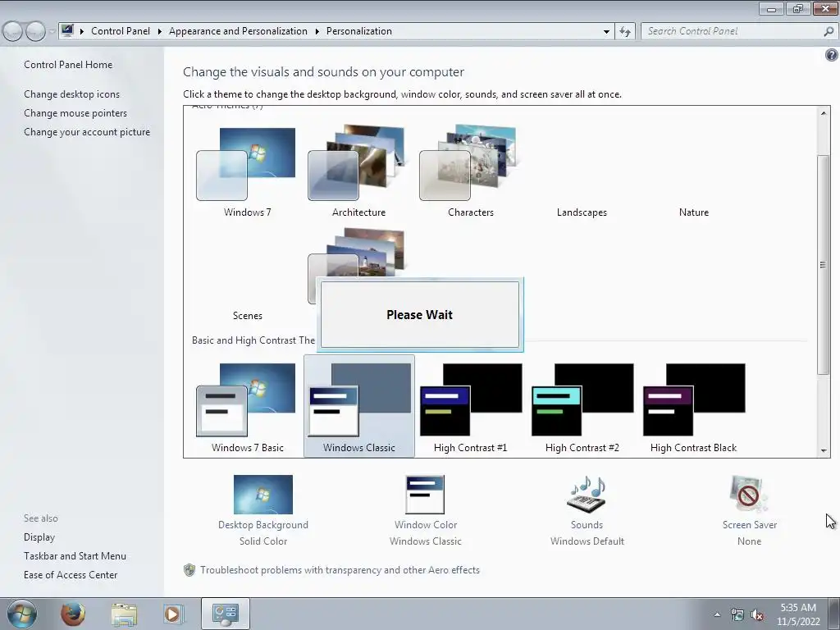Open the Display link under See also
This screenshot has width=840, height=630.
(39, 536)
